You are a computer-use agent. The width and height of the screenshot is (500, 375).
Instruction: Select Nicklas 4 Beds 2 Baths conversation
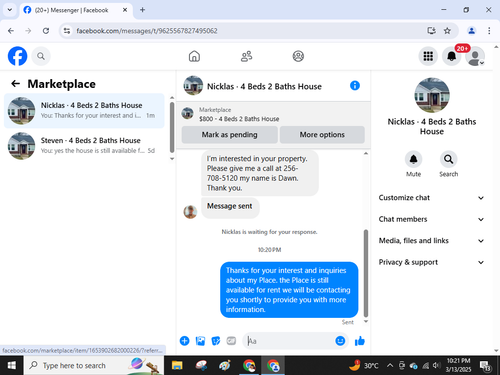(84, 111)
